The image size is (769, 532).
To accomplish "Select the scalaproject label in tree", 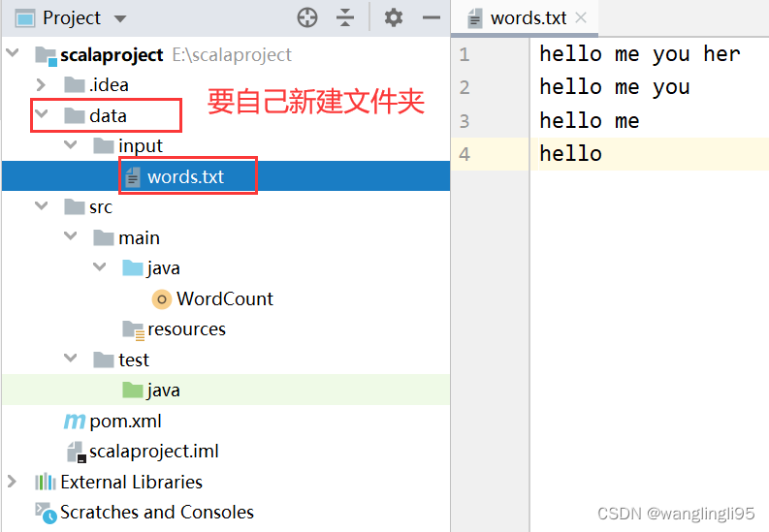I will (x=112, y=55).
